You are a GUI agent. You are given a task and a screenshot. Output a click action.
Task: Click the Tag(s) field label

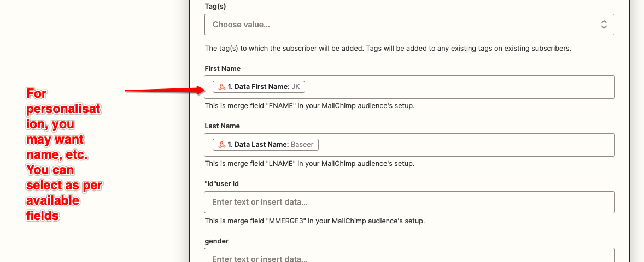pyautogui.click(x=215, y=6)
